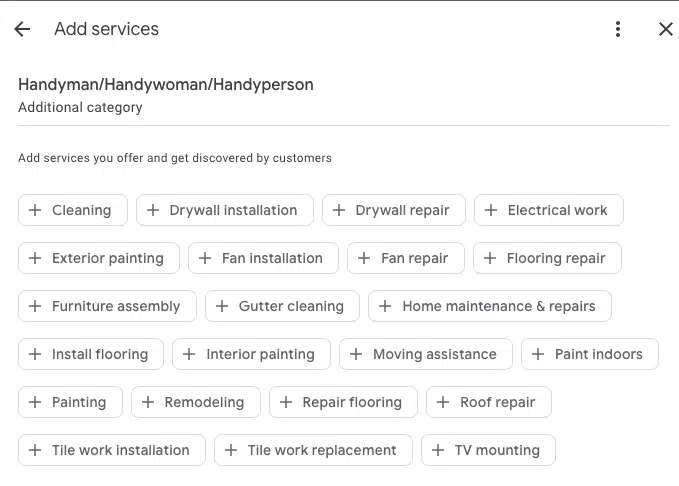Toggle the Furniture assembly service chip

coord(107,306)
